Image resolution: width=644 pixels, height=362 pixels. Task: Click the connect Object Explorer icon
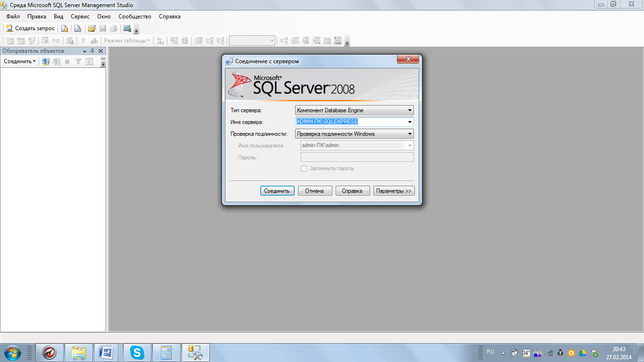[46, 61]
